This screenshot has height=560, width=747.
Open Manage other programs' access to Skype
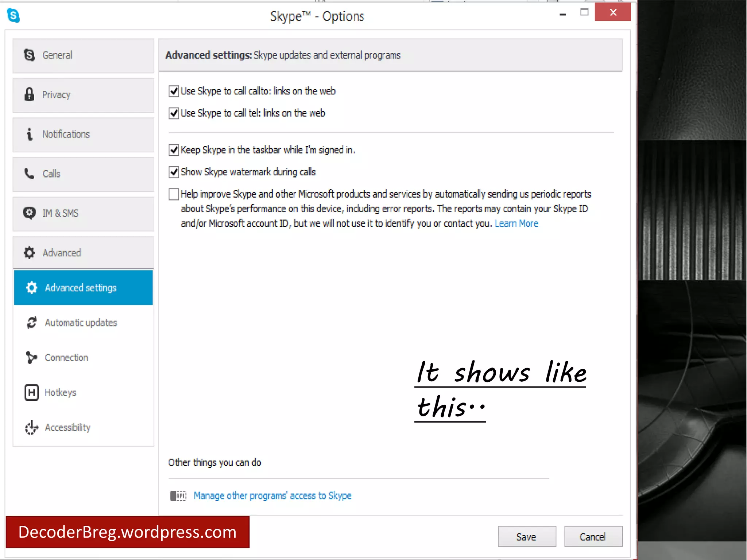pyautogui.click(x=272, y=496)
